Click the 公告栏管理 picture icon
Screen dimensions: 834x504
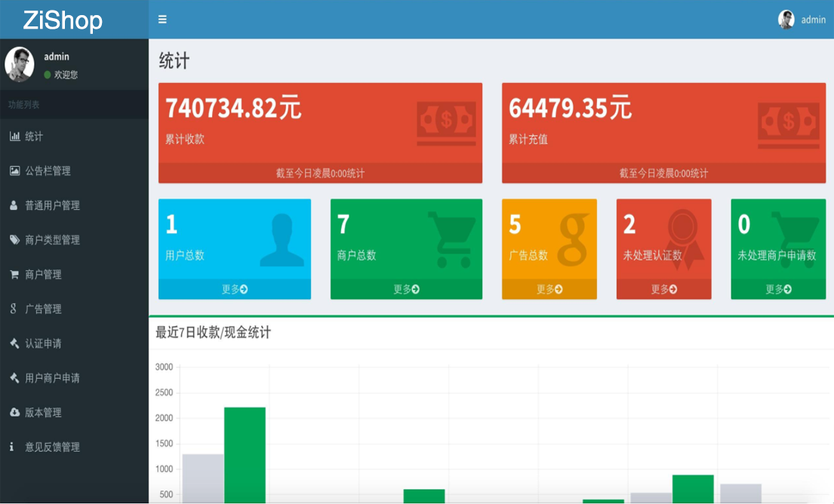[15, 171]
